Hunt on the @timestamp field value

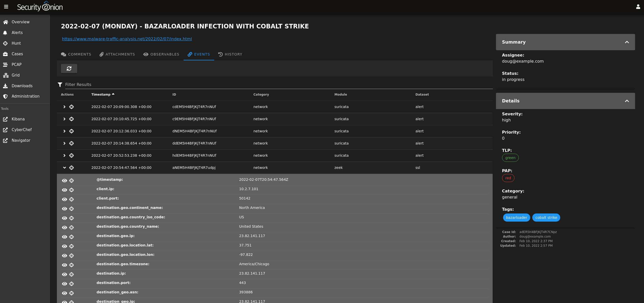coord(72,181)
